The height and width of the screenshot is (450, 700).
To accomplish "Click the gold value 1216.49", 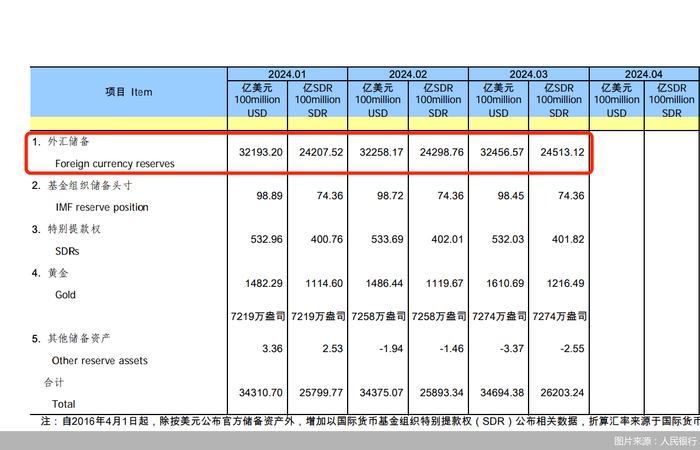I will coord(566,284).
